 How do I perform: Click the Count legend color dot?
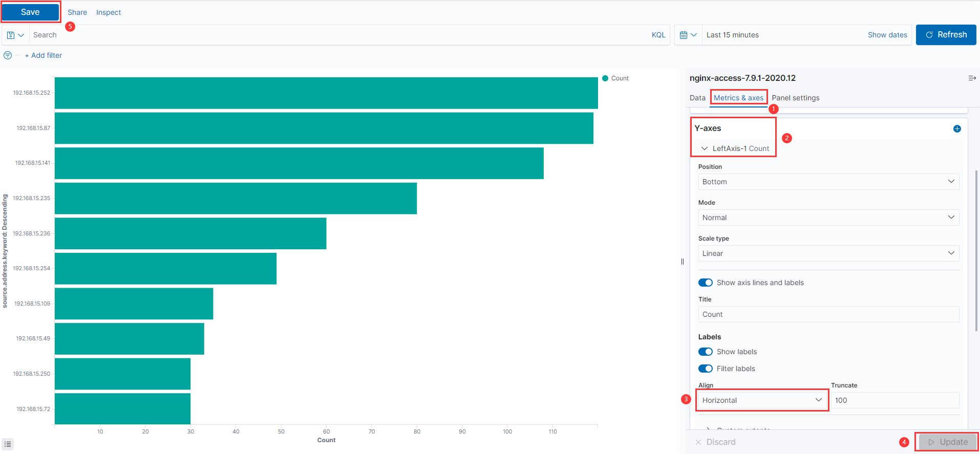point(605,78)
